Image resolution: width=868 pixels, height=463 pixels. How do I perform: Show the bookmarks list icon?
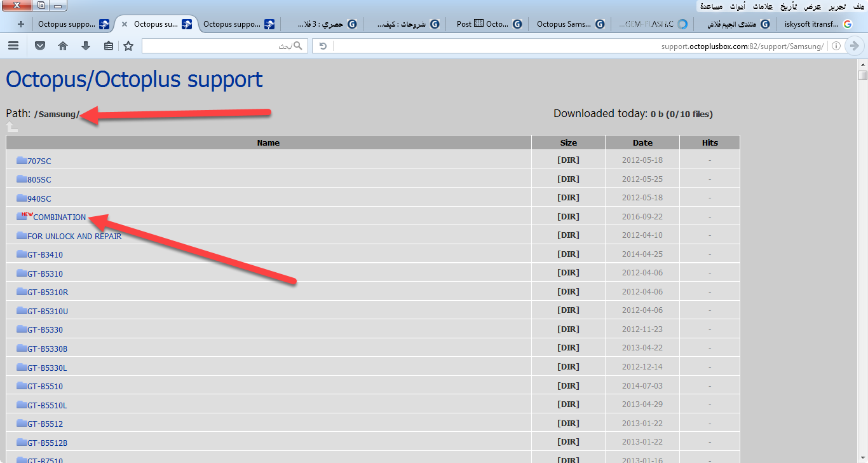(109, 46)
